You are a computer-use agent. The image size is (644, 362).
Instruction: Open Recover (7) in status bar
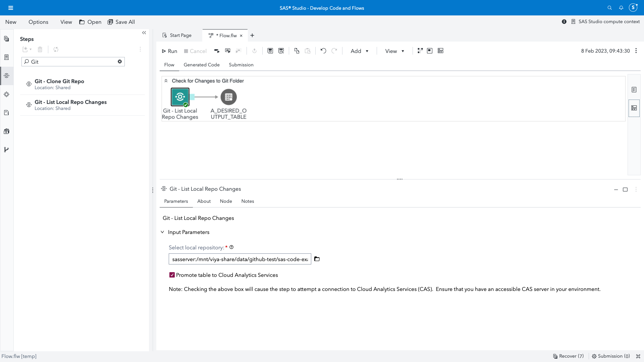pyautogui.click(x=568, y=356)
